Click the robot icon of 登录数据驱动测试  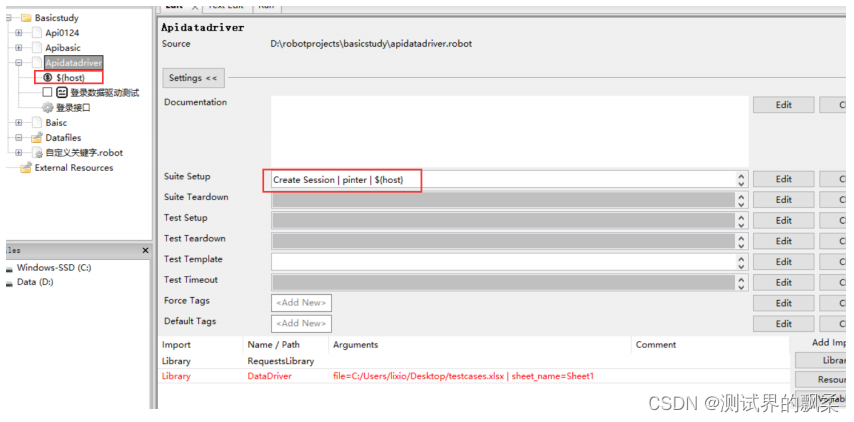(62, 93)
